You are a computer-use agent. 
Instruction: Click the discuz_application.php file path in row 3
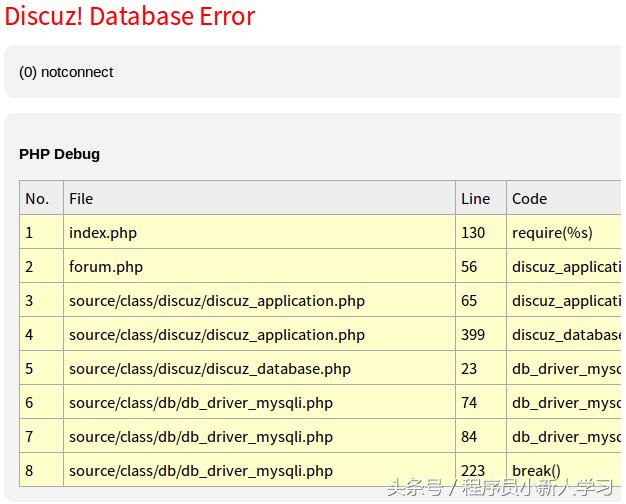pos(217,300)
